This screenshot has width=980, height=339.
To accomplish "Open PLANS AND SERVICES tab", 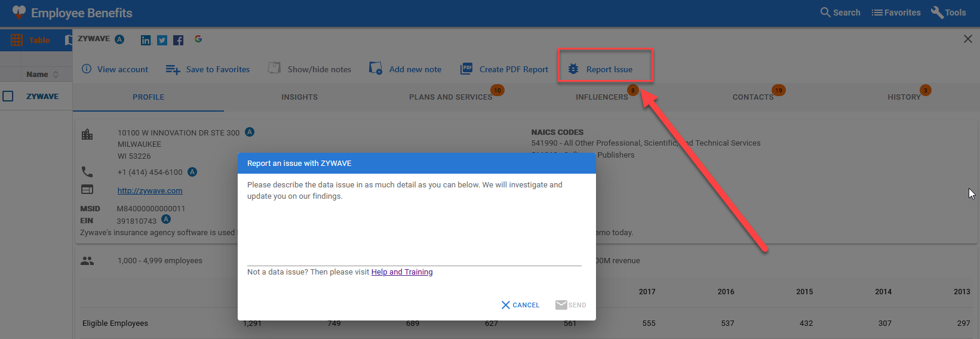I will [451, 97].
